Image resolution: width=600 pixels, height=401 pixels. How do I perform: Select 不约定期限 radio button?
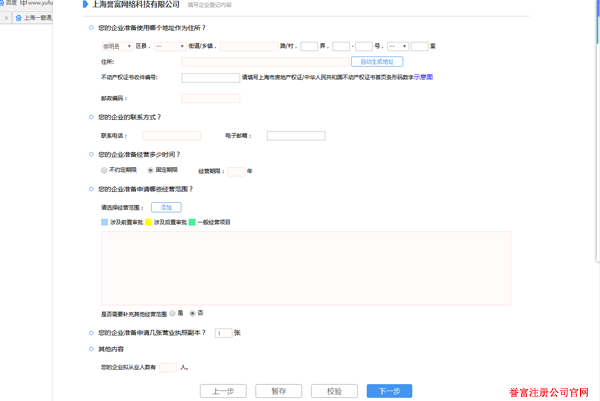(104, 171)
